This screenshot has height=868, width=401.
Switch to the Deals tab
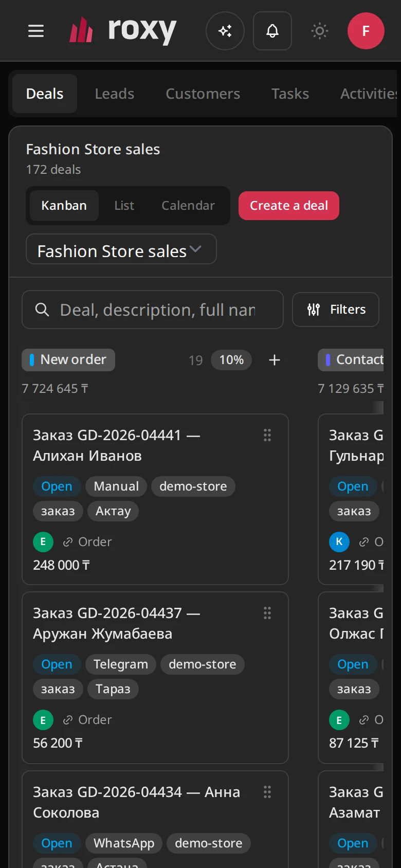point(45,94)
